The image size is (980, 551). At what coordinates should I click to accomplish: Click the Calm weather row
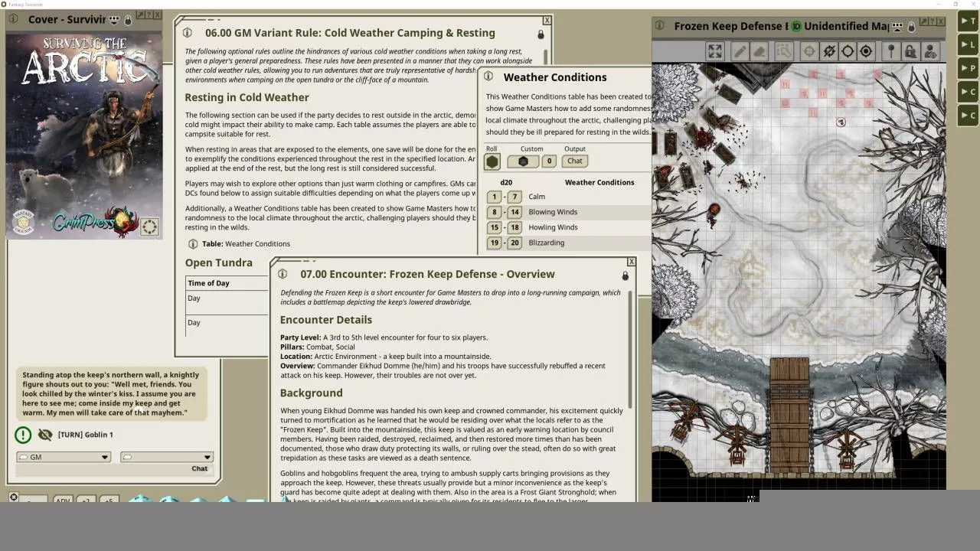click(567, 197)
